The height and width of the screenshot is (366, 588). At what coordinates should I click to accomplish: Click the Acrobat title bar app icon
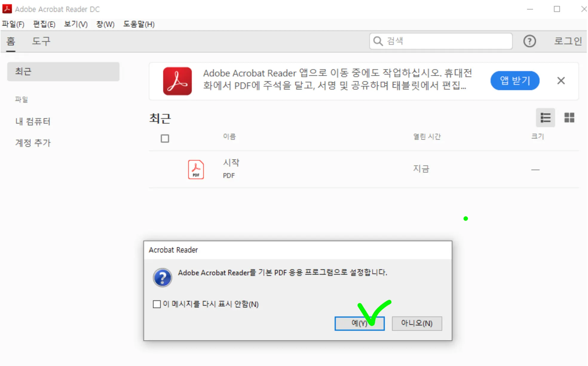coord(7,9)
